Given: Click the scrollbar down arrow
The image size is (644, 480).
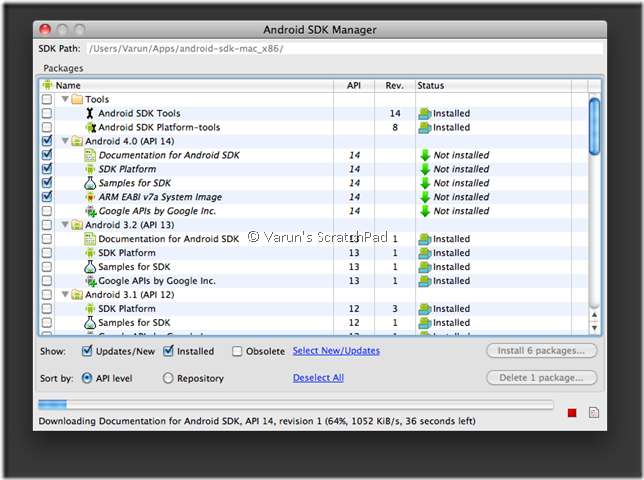Looking at the screenshot, I should tap(594, 328).
